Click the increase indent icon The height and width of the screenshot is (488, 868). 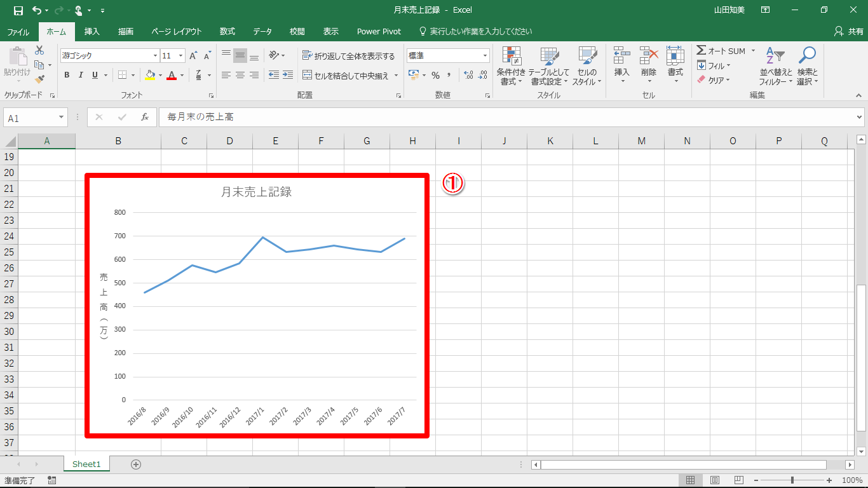click(x=288, y=75)
